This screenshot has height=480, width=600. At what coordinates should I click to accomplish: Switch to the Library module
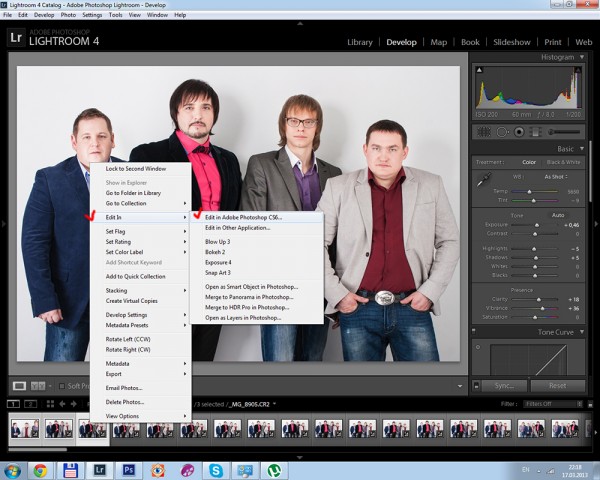[359, 42]
